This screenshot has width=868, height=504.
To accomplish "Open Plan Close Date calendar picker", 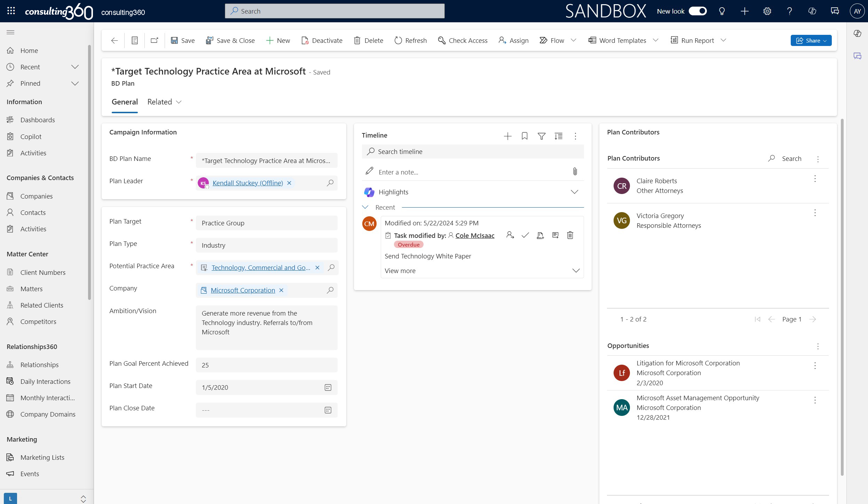I will point(328,410).
